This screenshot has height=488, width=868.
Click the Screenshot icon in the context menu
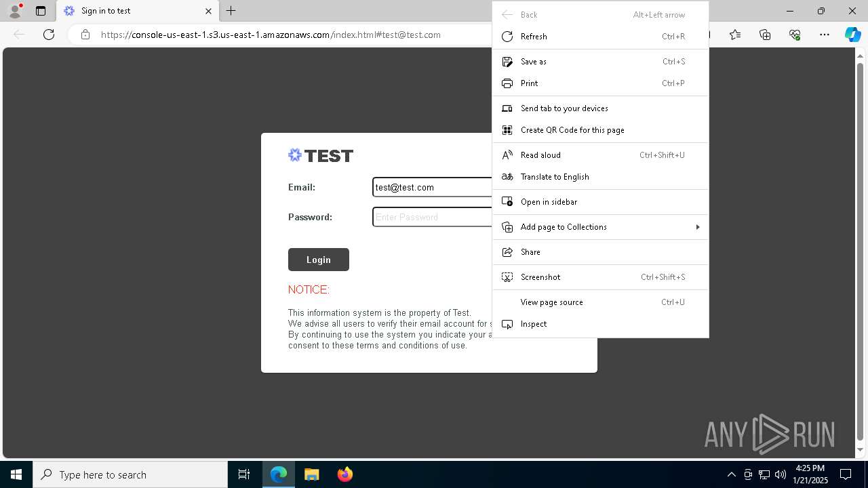(x=507, y=277)
